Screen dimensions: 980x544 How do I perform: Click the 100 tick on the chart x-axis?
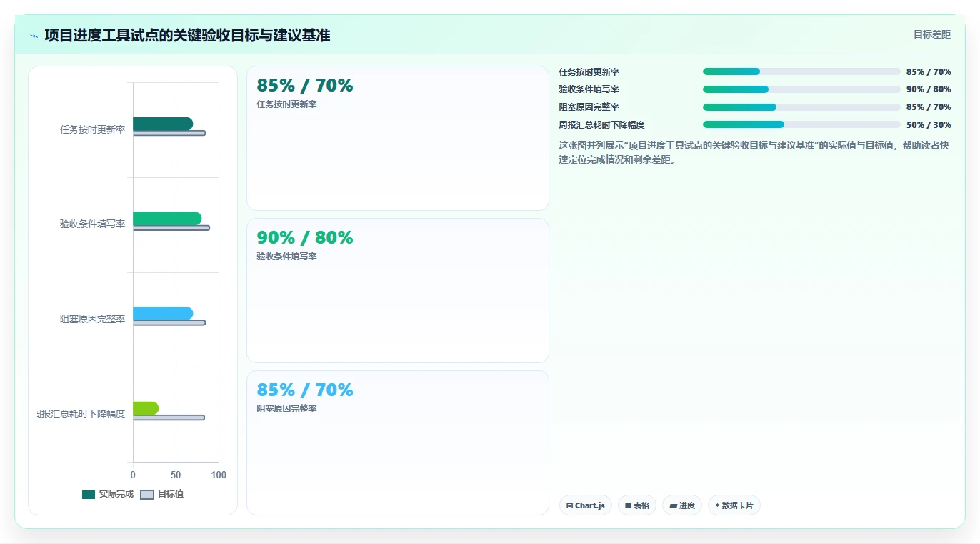pos(219,475)
